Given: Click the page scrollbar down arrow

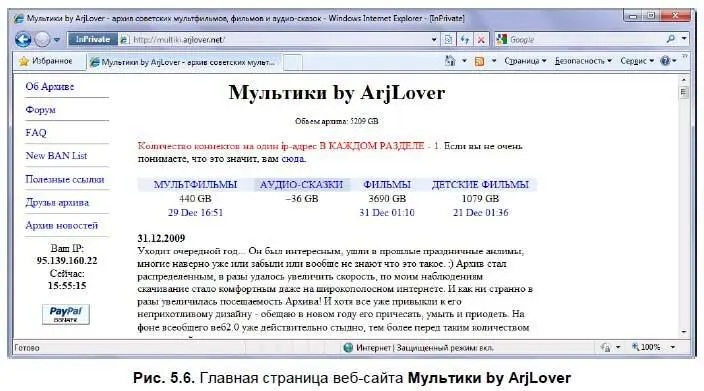Looking at the screenshot, I should coord(684,332).
